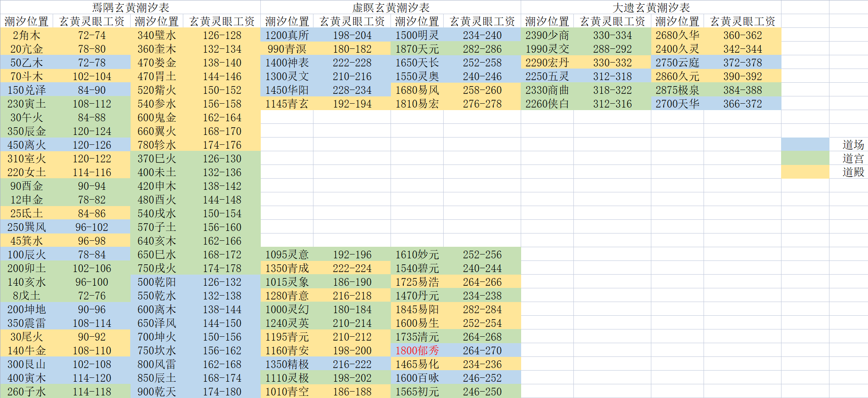This screenshot has height=398, width=868.
Task: Click the 2700天华 cell
Action: [677, 103]
